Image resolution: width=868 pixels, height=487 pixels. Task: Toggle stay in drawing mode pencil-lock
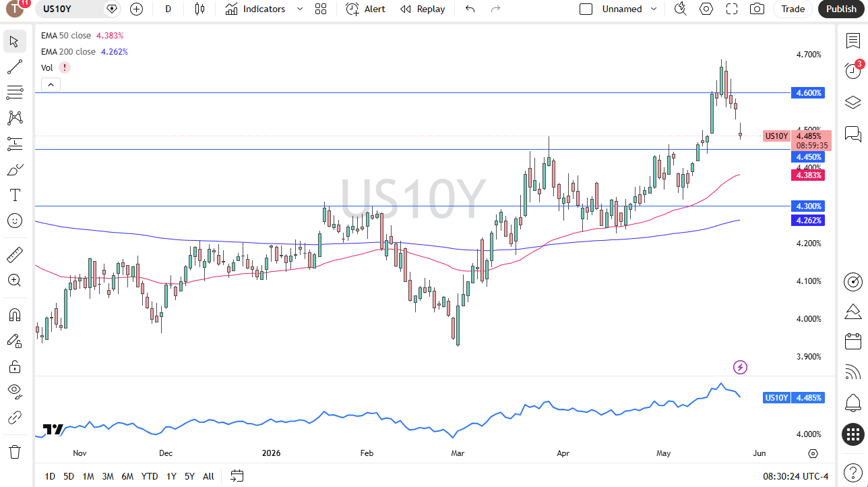click(15, 341)
